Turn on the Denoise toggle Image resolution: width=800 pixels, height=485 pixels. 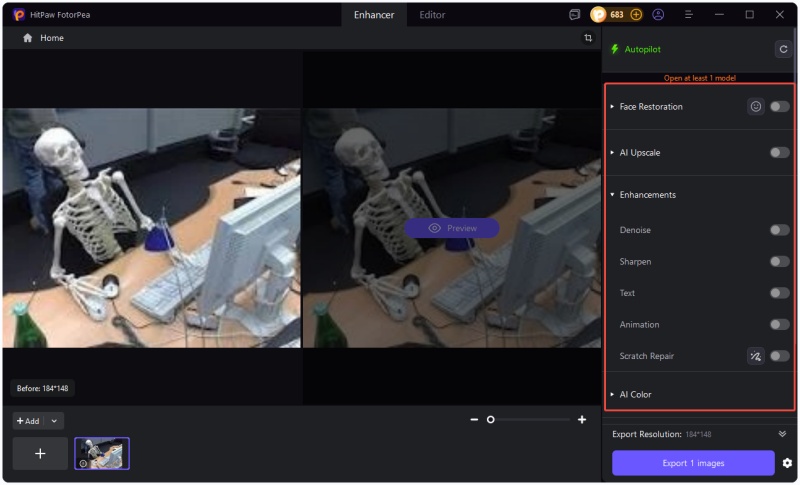[x=779, y=230]
